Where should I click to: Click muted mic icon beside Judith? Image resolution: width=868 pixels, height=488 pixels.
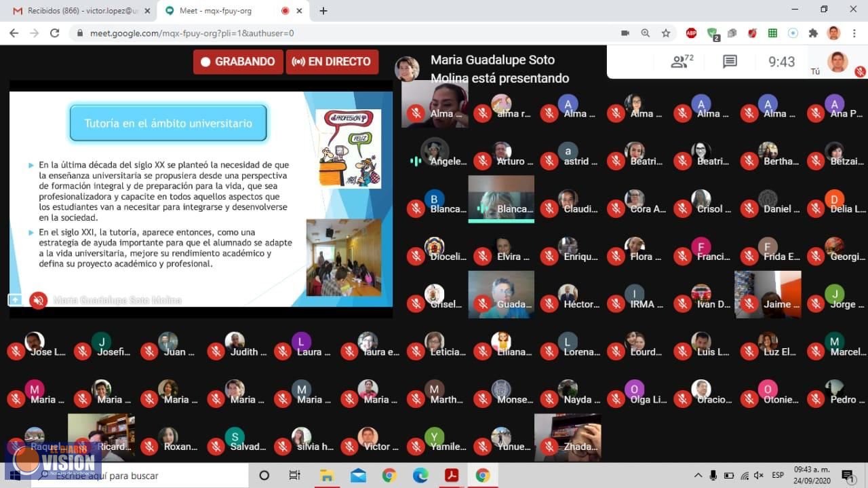(216, 351)
